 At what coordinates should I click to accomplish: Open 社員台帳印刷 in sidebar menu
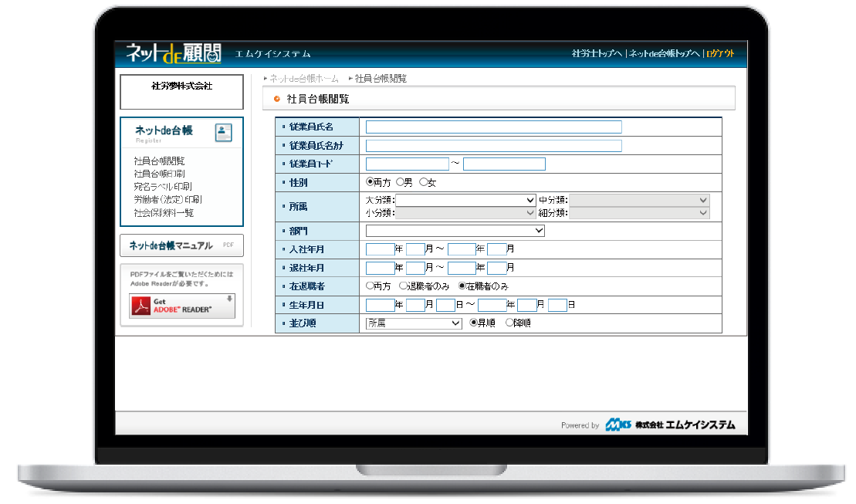(160, 174)
